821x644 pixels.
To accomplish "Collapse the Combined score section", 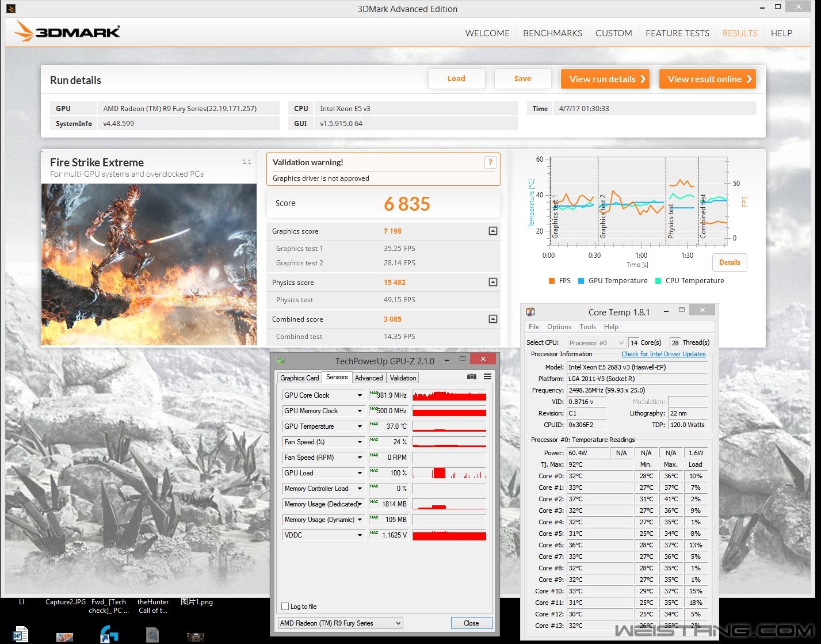I will 492,319.
